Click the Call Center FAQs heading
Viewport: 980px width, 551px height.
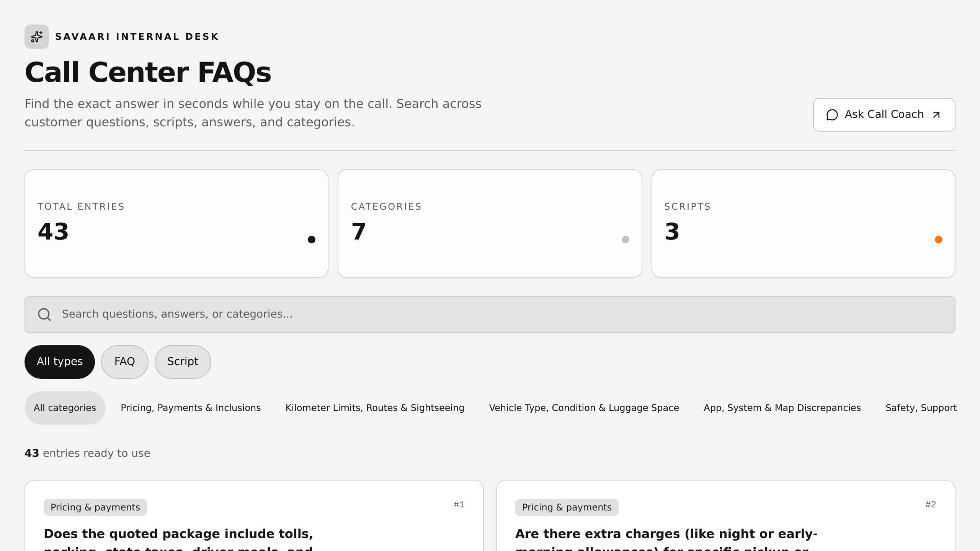148,72
